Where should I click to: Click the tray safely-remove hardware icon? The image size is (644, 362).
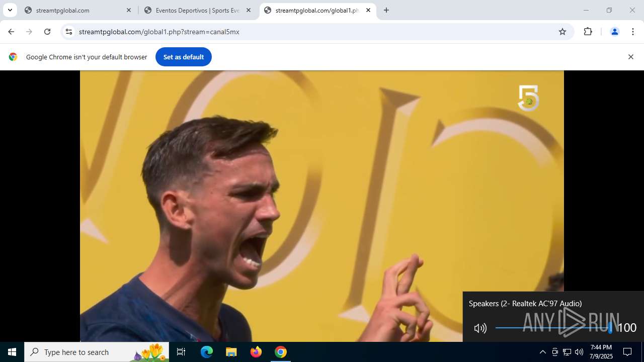(554, 352)
